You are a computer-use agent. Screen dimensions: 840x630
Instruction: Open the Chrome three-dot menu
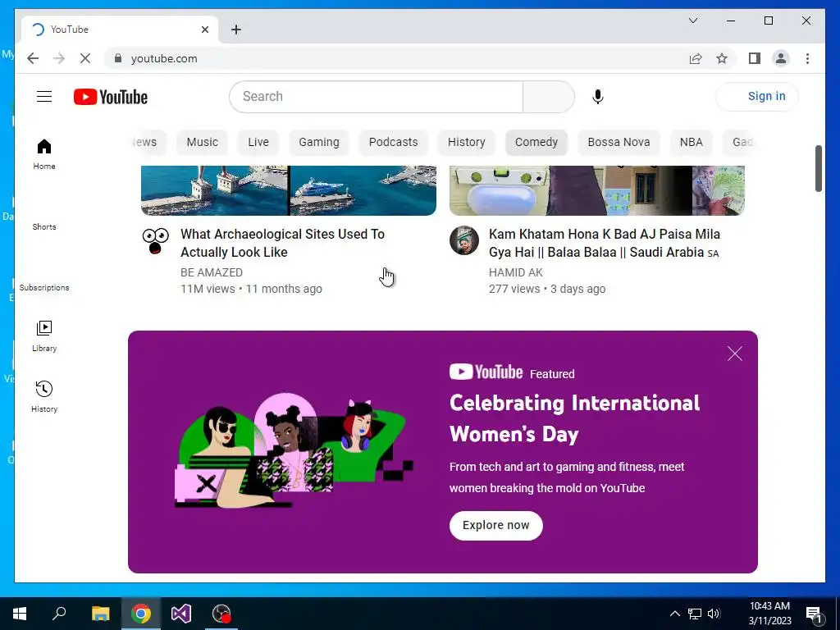click(x=807, y=58)
